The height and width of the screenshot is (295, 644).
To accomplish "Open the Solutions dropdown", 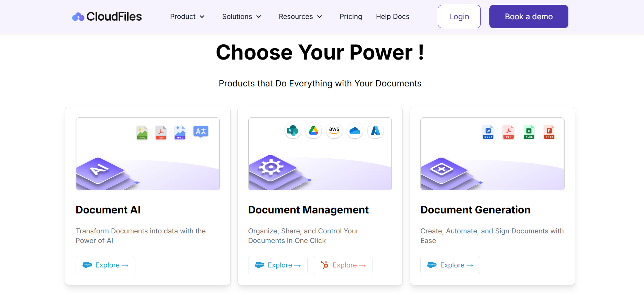I will [242, 17].
